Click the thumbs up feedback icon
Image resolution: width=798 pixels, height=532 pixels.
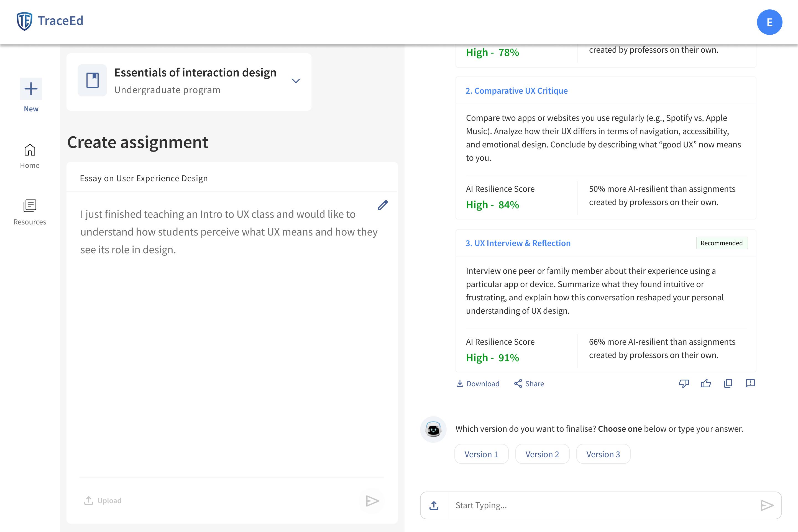706,383
